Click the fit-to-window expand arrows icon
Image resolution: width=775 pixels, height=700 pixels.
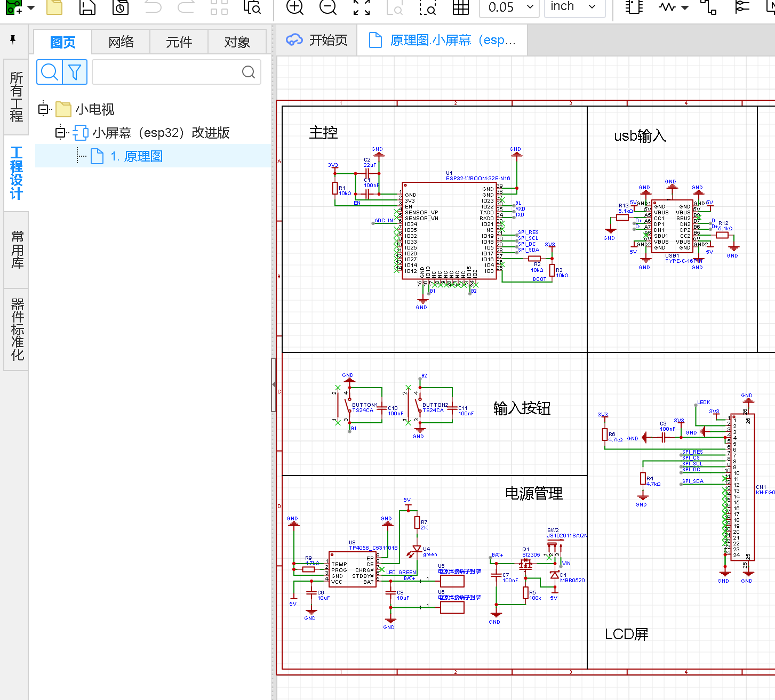pos(361,7)
